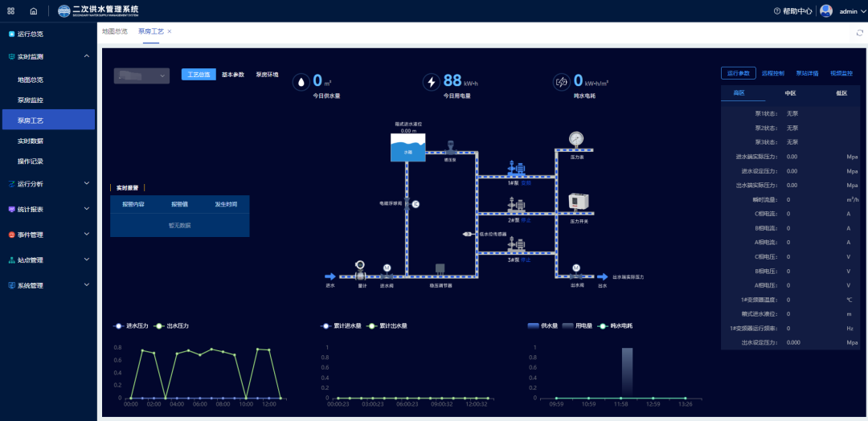Switch to 泵房环境 view
Viewport: 868px width, 421px height.
pyautogui.click(x=267, y=75)
